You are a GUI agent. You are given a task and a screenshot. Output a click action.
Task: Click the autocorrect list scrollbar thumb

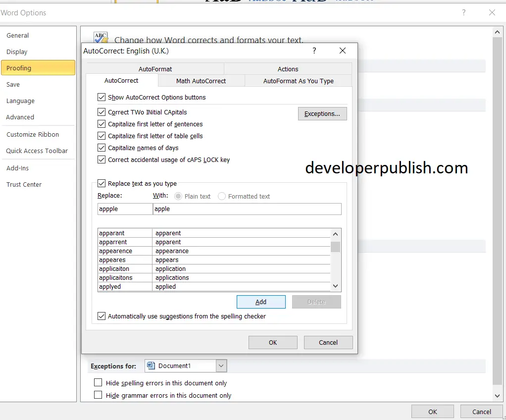coord(335,247)
